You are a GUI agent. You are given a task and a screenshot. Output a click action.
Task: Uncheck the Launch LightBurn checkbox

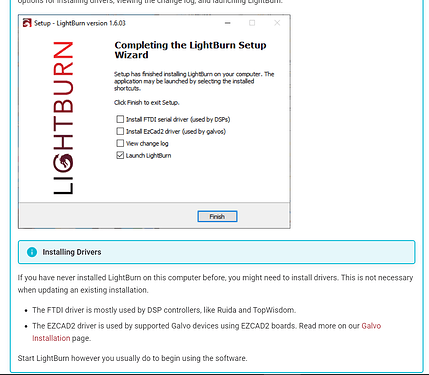[120, 155]
